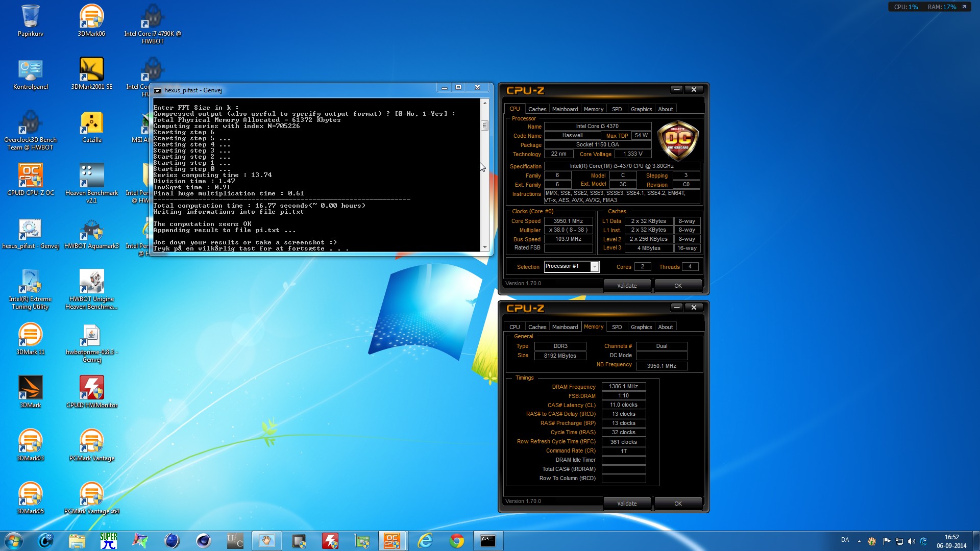Open the Papirkurv recycle bin icon

click(31, 20)
